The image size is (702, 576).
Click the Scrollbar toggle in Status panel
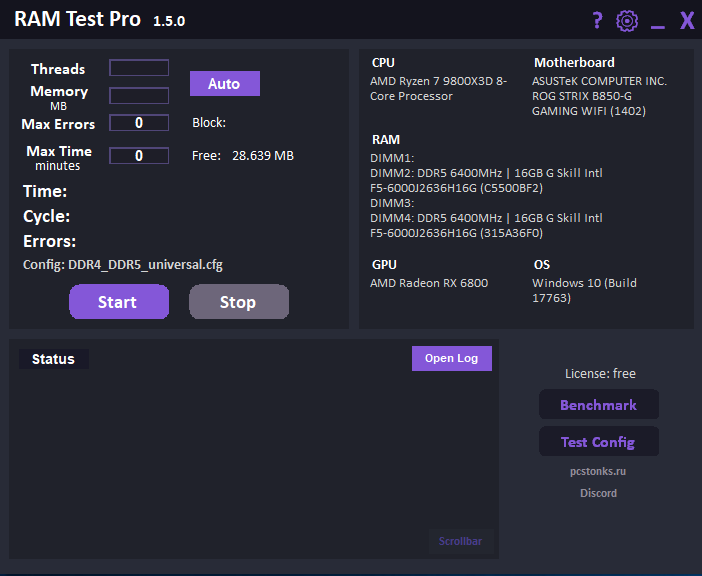coord(461,542)
